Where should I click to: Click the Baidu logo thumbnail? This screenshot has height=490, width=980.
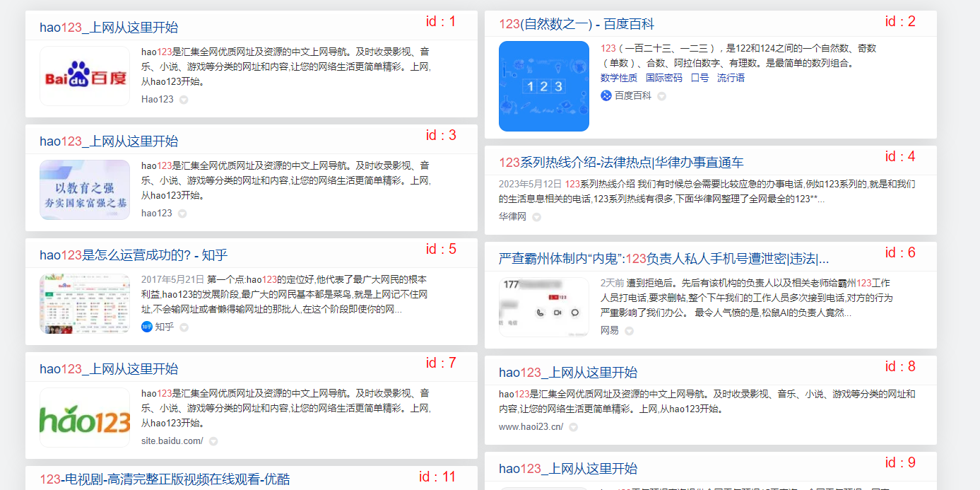click(85, 76)
